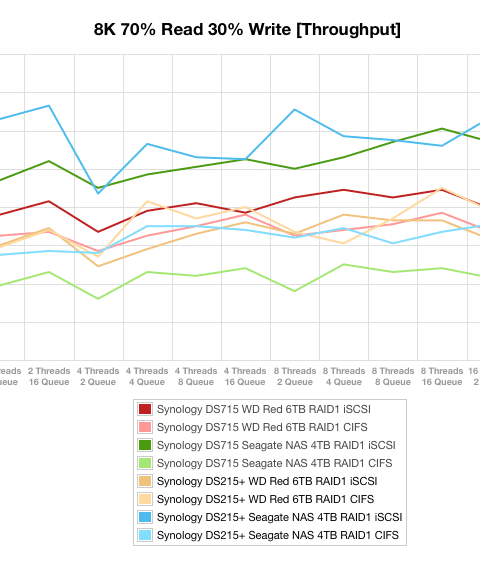Click the blue DS215+ Seagate iSCSI swatch

click(145, 517)
